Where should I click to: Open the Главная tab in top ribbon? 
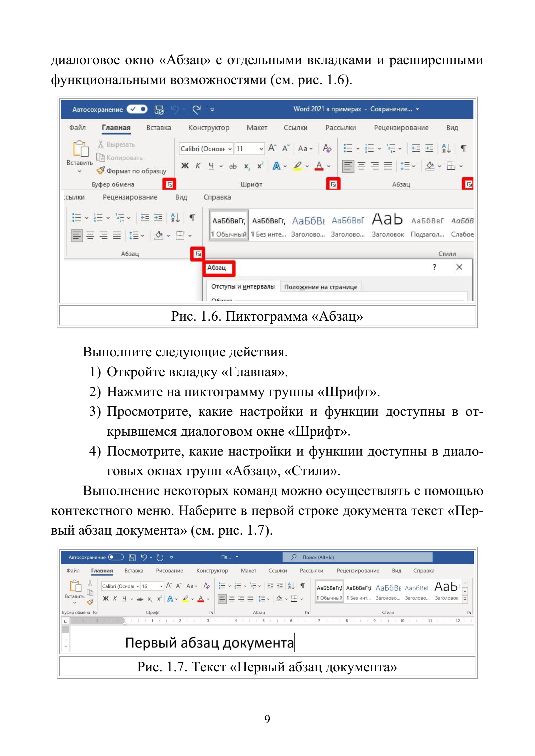pos(116,128)
